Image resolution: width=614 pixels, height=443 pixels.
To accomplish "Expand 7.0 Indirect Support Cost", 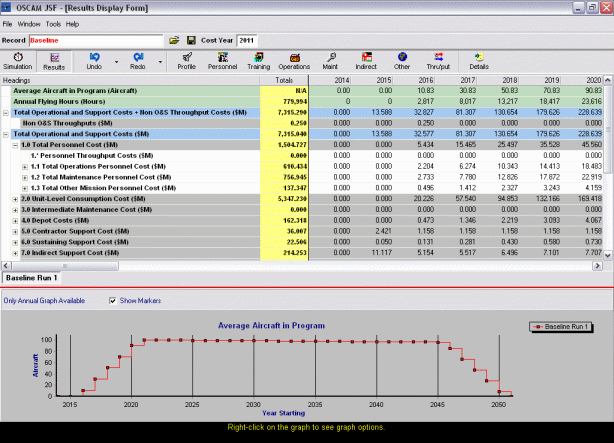I will [15, 253].
